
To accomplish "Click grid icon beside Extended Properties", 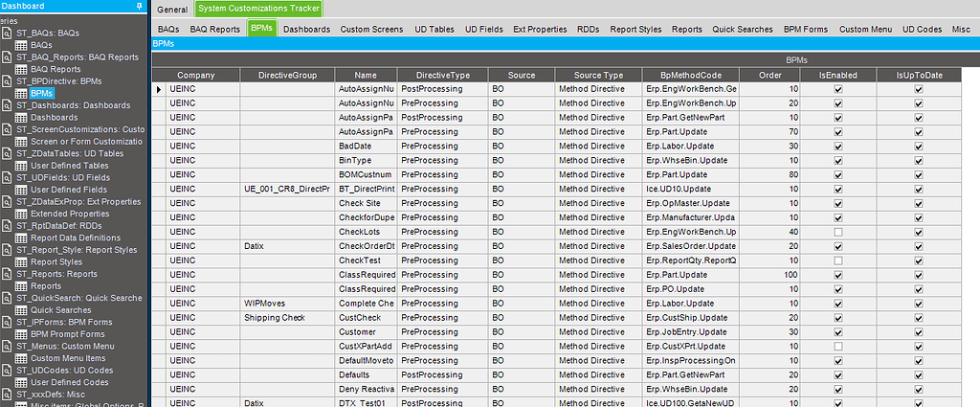I will pos(21,214).
